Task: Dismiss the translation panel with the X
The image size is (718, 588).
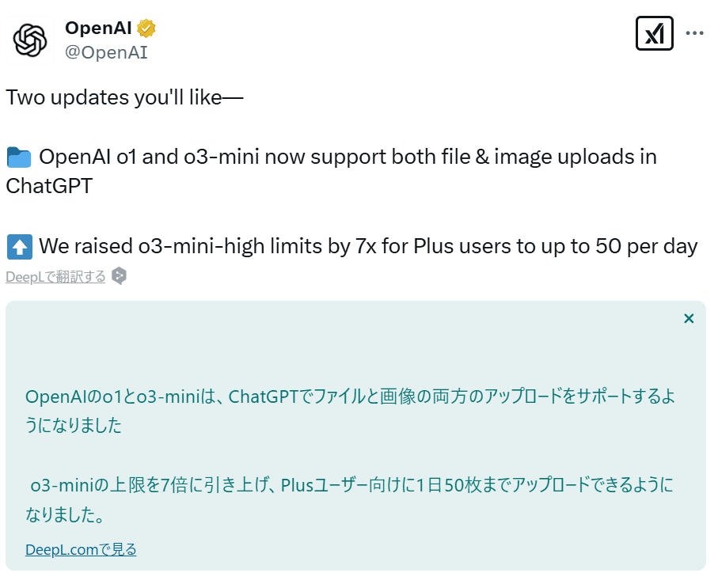Action: tap(688, 318)
